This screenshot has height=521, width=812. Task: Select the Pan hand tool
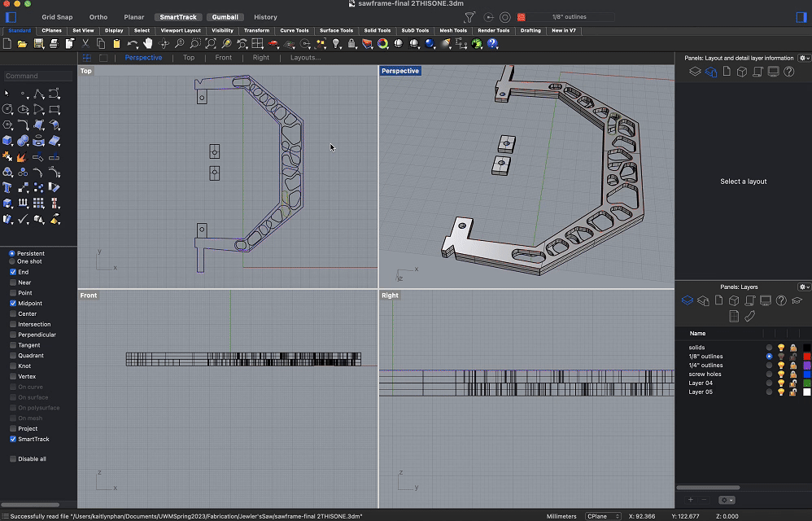coord(148,43)
